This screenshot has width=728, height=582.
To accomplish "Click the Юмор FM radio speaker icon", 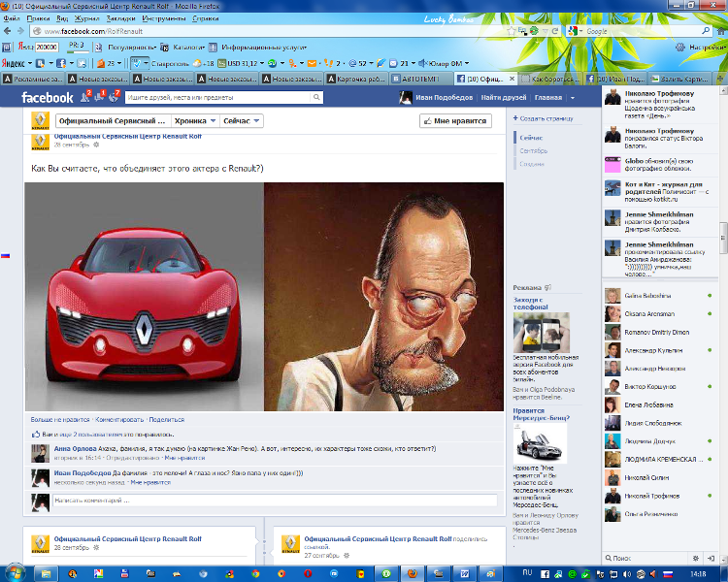I will pyautogui.click(x=422, y=63).
